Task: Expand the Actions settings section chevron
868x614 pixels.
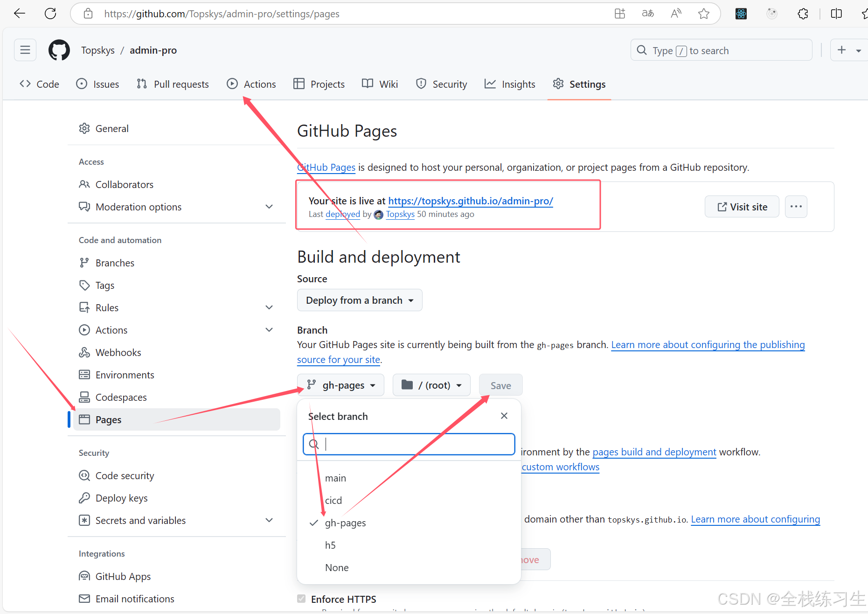Action: pyautogui.click(x=269, y=330)
